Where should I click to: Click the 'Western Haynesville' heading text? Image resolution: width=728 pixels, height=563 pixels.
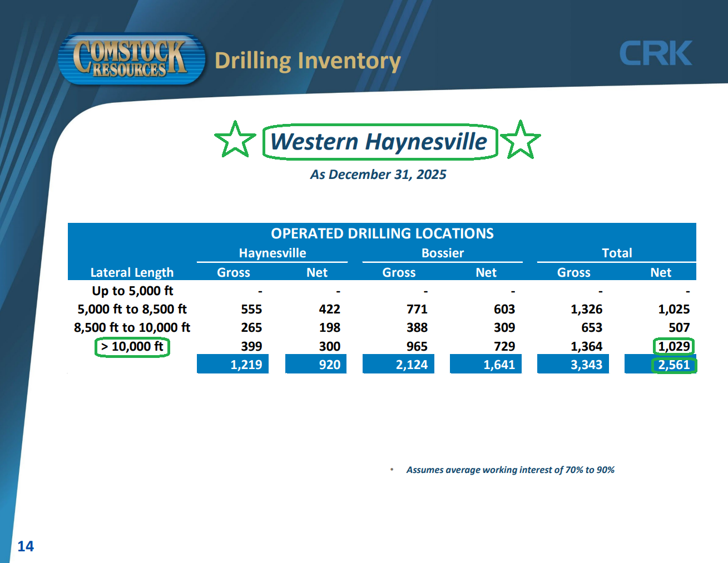point(379,142)
